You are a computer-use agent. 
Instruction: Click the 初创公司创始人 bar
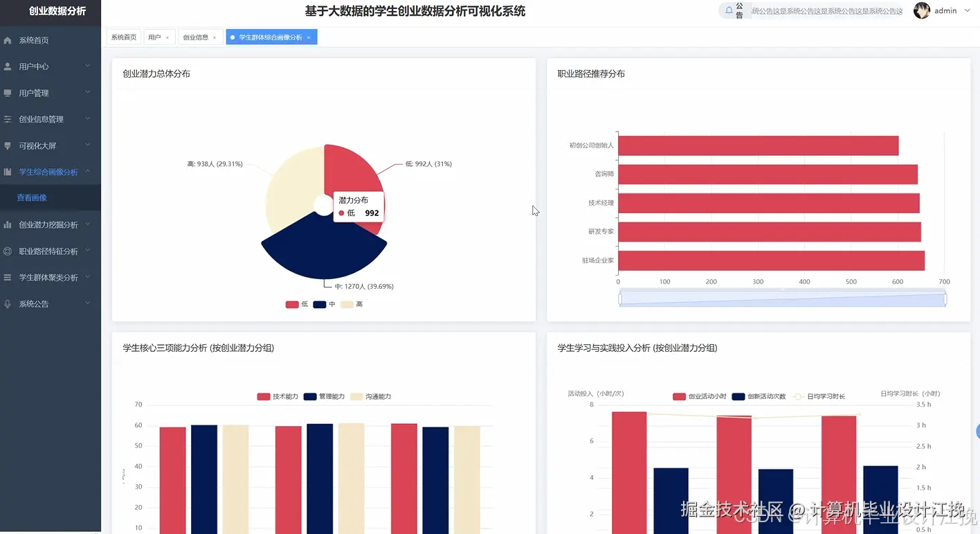[x=759, y=145]
